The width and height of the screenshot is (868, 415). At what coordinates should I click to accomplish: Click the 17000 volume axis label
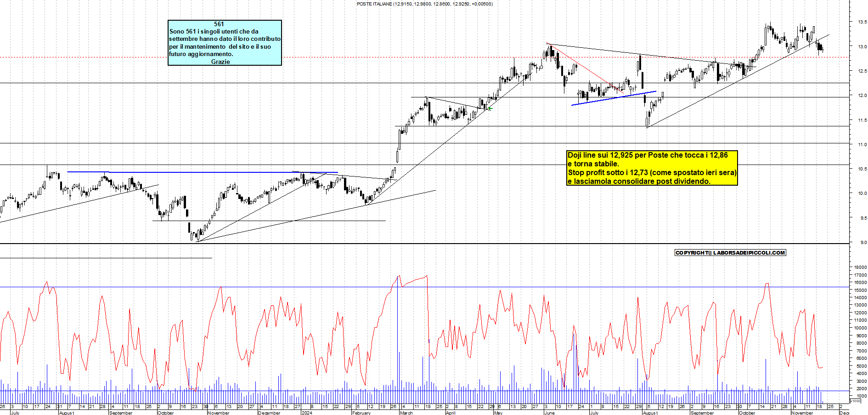(x=860, y=275)
